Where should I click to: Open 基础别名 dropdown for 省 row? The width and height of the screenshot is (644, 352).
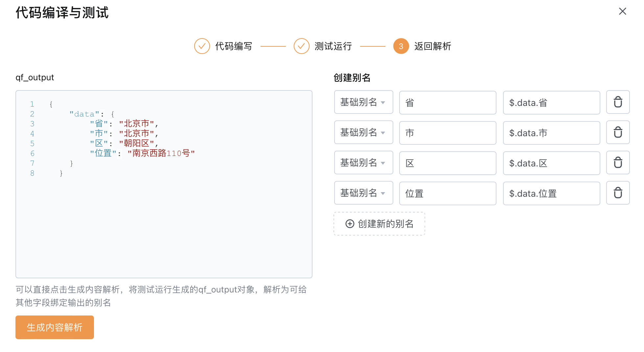pos(363,102)
